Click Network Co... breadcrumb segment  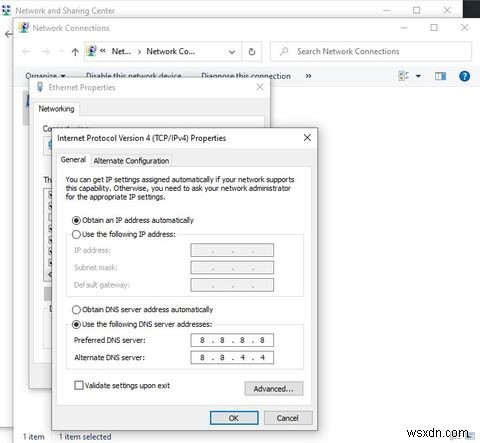point(170,51)
